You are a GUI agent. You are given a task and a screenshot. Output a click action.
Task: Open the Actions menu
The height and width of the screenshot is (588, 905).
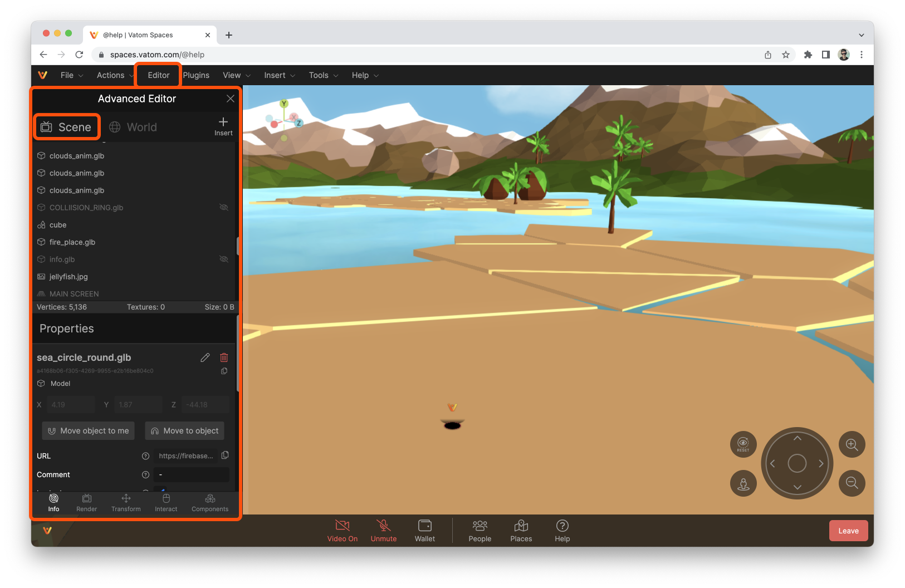click(115, 75)
